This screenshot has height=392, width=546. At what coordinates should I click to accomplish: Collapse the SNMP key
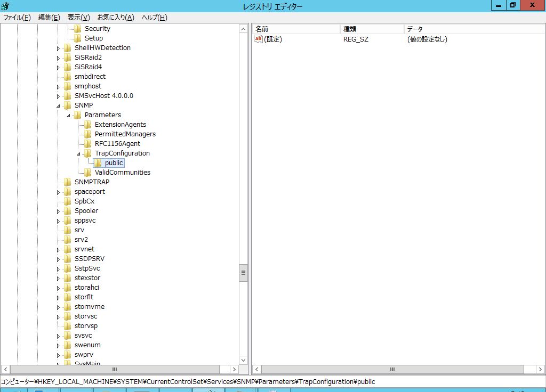pos(58,106)
